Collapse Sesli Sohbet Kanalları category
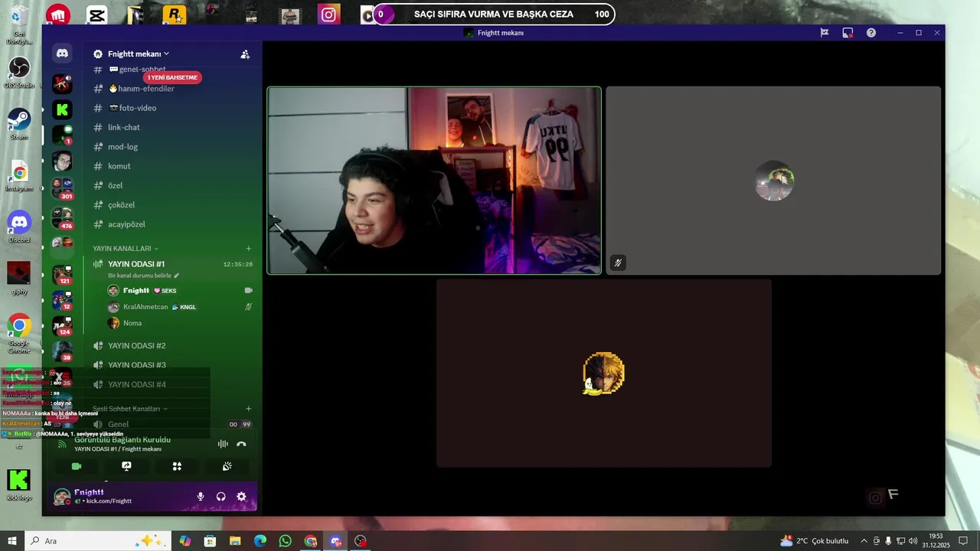Image resolution: width=980 pixels, height=551 pixels. pos(130,409)
